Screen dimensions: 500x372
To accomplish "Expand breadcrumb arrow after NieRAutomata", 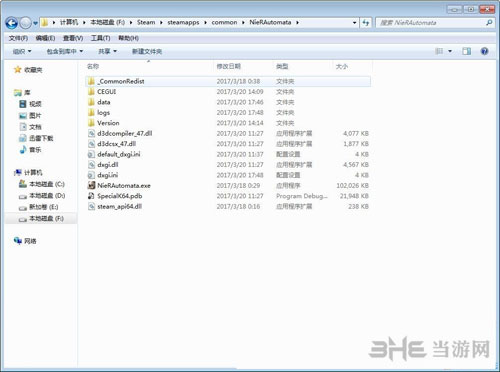I will [297, 23].
